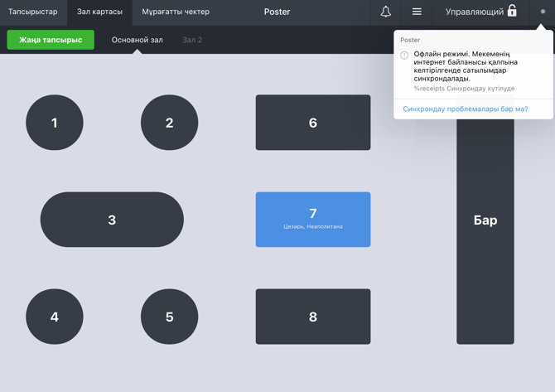Switch to the Тапсырыстар tab
The width and height of the screenshot is (555, 392).
33,12
